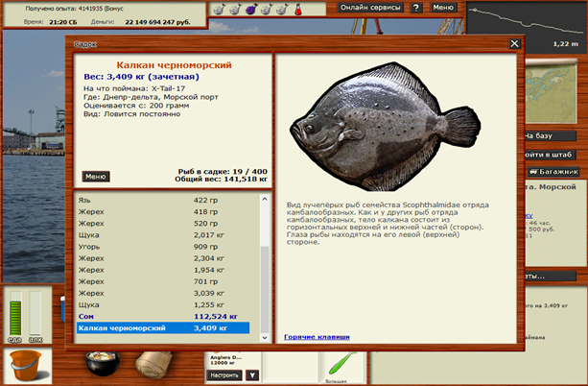Viewport: 588px width, 386px height.
Task: Click the Anglers D... 12000 кг label
Action: pos(225,360)
